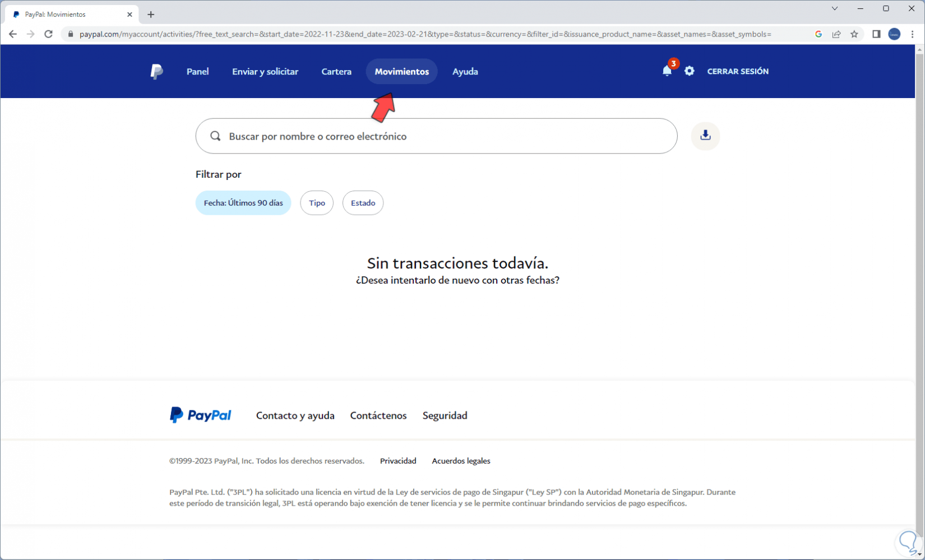Open the Contacto y ayuda link
The width and height of the screenshot is (925, 560).
(x=295, y=415)
